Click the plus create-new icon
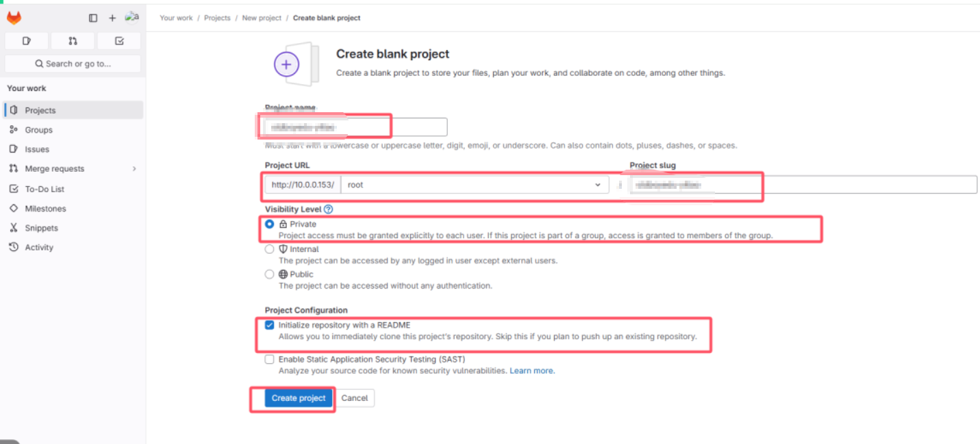Viewport: 980px width, 444px height. 112,18
